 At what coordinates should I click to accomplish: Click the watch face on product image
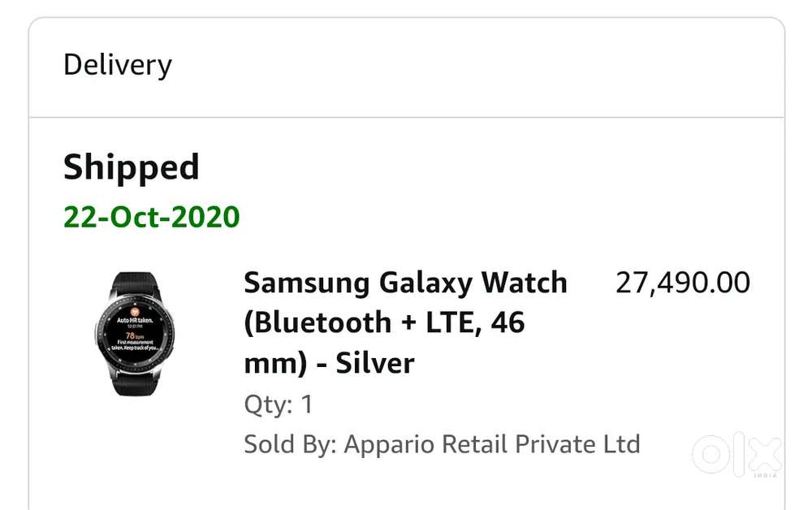point(135,332)
